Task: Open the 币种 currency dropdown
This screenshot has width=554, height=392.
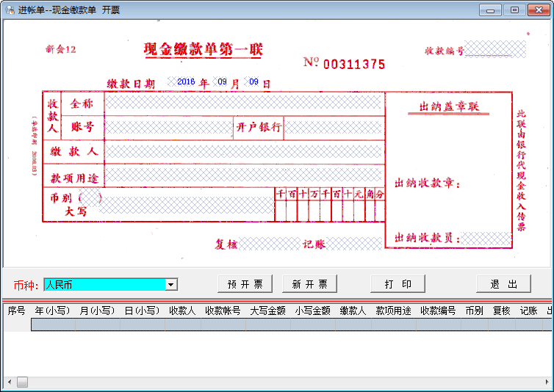Action: pyautogui.click(x=170, y=285)
